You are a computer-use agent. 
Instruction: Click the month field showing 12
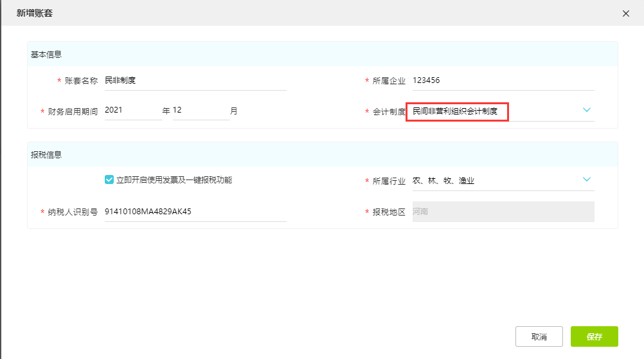pyautogui.click(x=201, y=110)
